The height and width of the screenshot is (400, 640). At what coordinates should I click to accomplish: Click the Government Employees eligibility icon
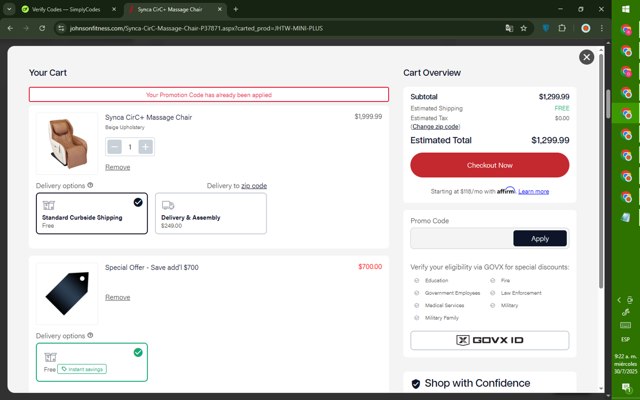tap(417, 293)
